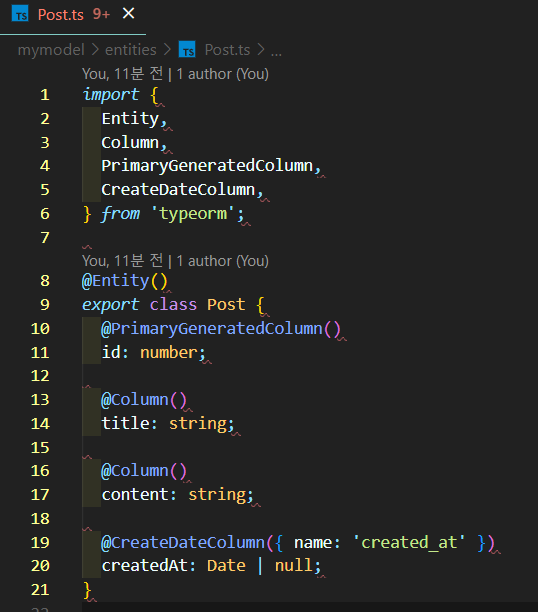The image size is (538, 612).
Task: Click line number 21 in the gutter
Action: (x=40, y=590)
